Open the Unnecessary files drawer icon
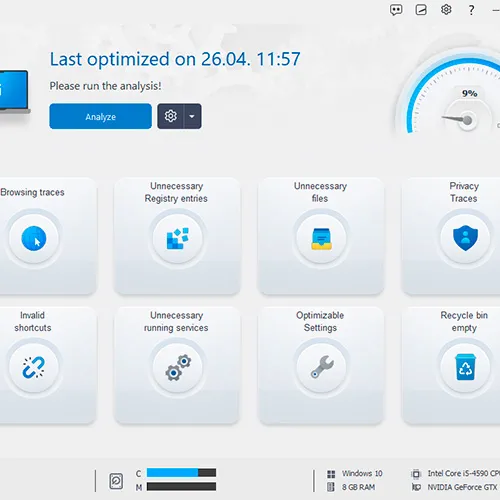 pos(321,238)
